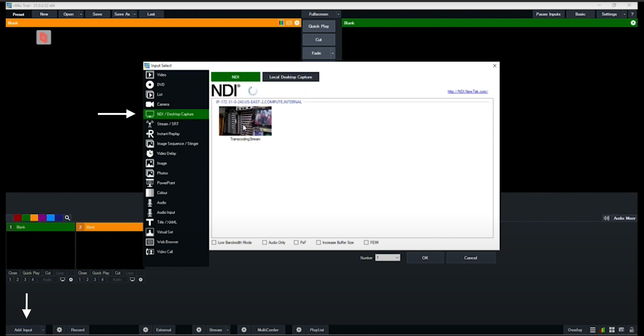Screen dimensions: 644x336
Task: Click New in the top toolbar
Action: pyautogui.click(x=44, y=14)
